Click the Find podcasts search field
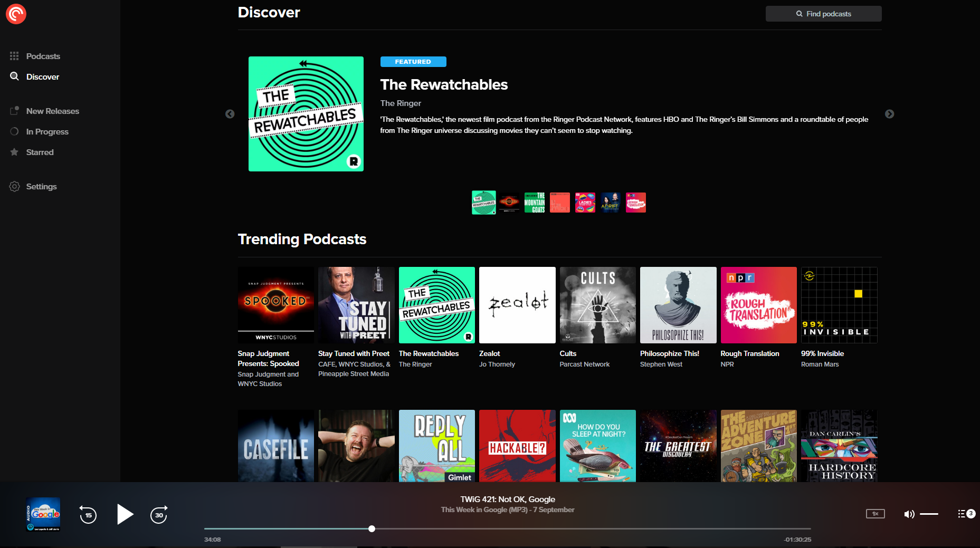This screenshot has width=980, height=548. (x=823, y=14)
